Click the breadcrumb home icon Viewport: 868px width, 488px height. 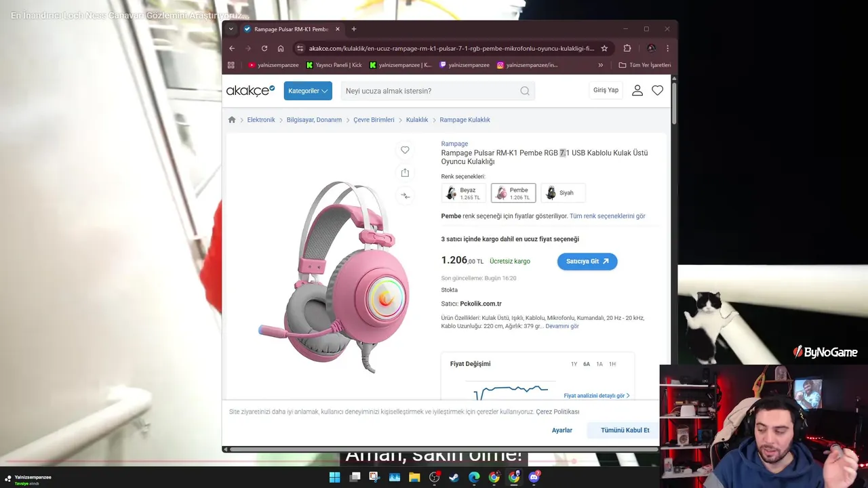click(232, 119)
